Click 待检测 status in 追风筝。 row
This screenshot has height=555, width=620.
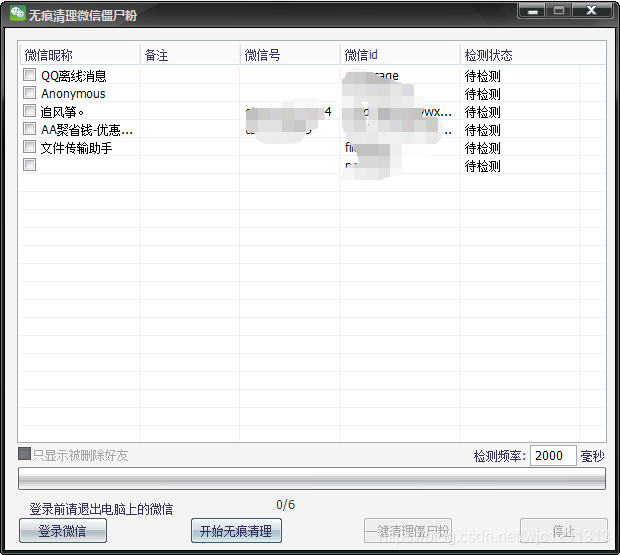pyautogui.click(x=482, y=112)
